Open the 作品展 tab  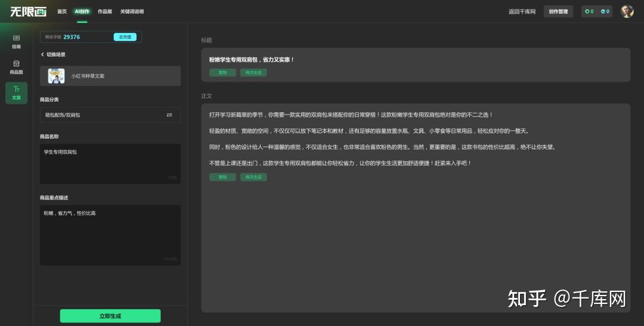105,11
